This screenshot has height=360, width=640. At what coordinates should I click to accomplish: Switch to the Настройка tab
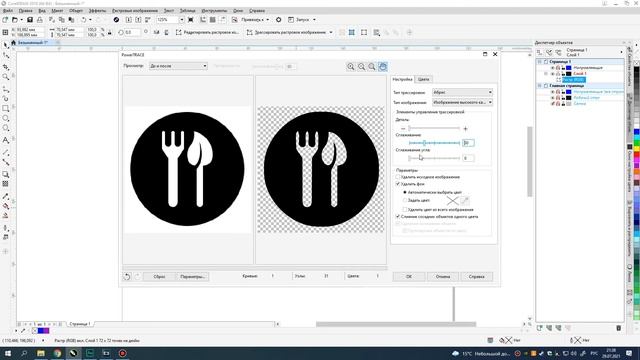[402, 79]
